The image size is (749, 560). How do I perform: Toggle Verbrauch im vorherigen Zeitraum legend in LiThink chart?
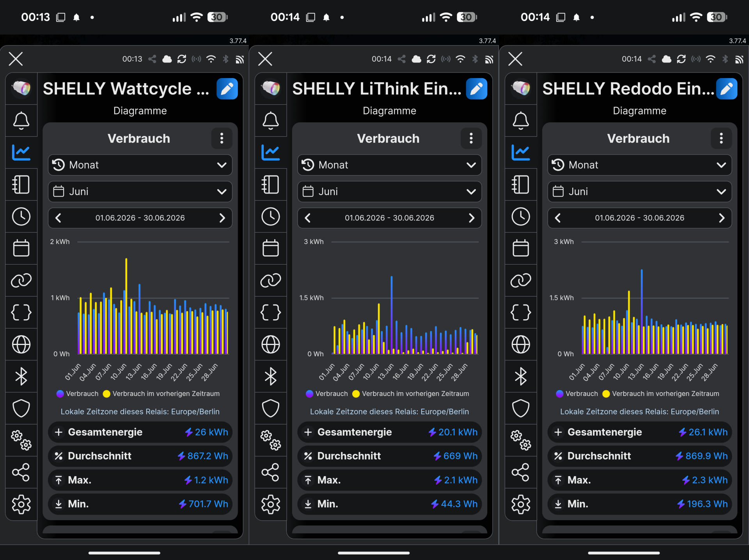point(410,394)
